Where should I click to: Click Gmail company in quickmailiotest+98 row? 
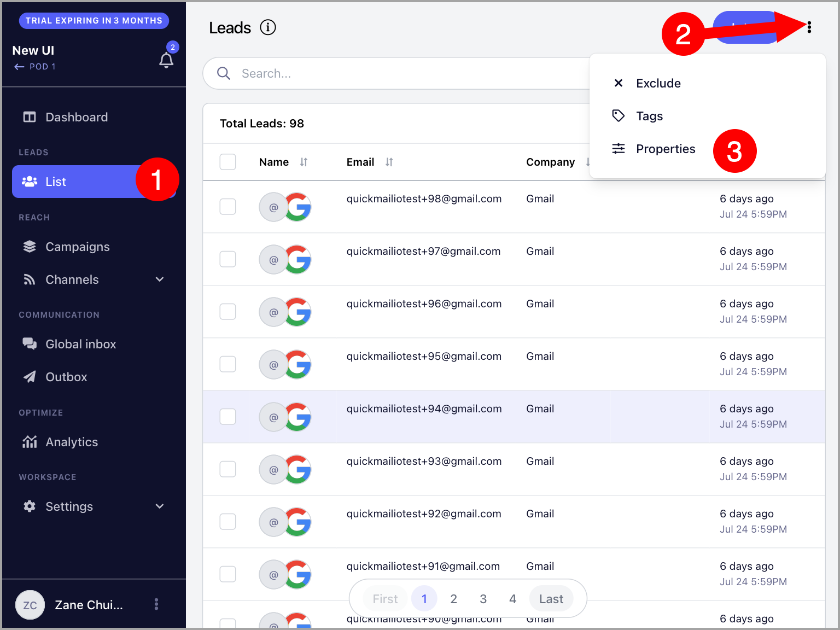pos(540,199)
